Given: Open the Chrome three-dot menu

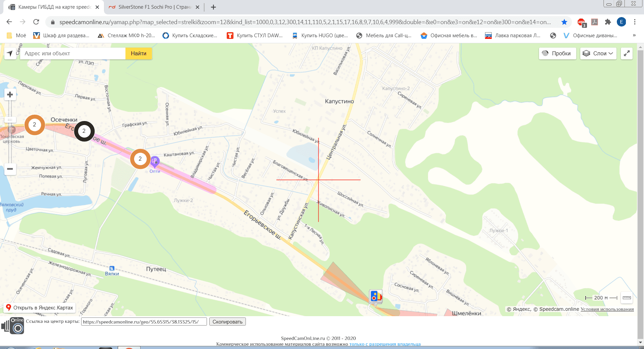Looking at the screenshot, I should pos(635,22).
